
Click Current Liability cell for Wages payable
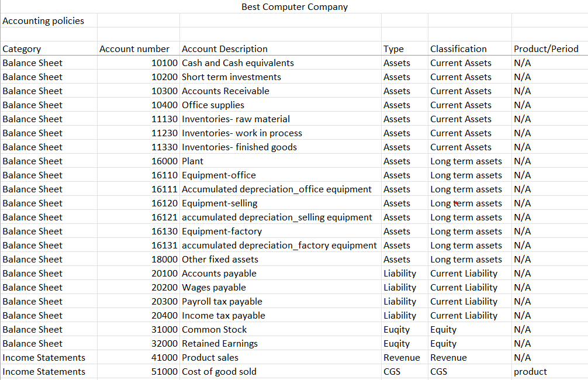pos(470,288)
